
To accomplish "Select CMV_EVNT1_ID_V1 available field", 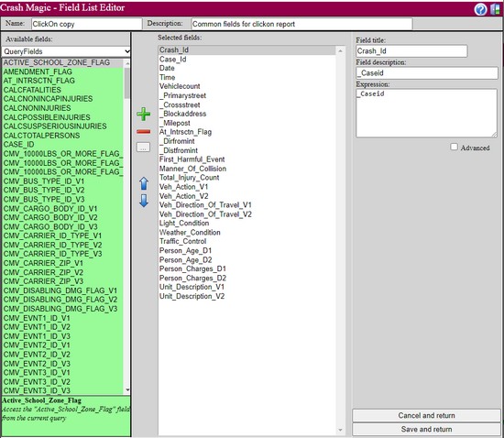I will click(62, 318).
